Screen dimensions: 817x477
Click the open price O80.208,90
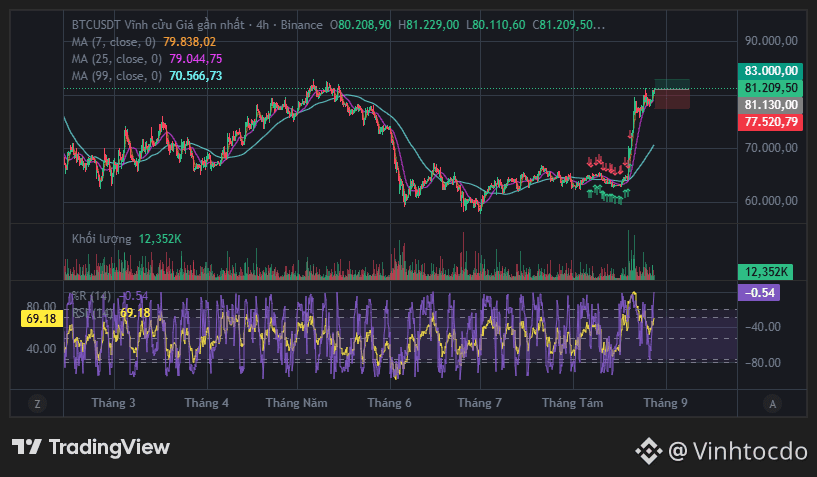pyautogui.click(x=361, y=25)
